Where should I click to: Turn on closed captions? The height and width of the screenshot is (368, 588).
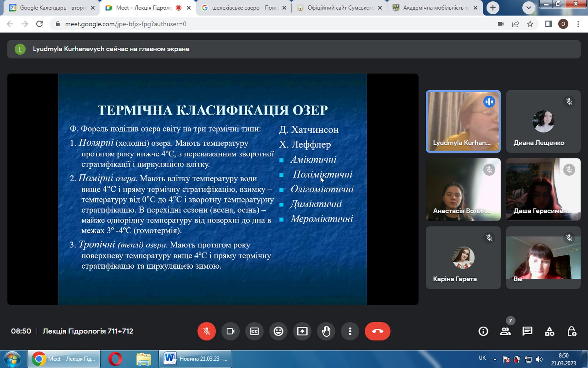tap(255, 331)
